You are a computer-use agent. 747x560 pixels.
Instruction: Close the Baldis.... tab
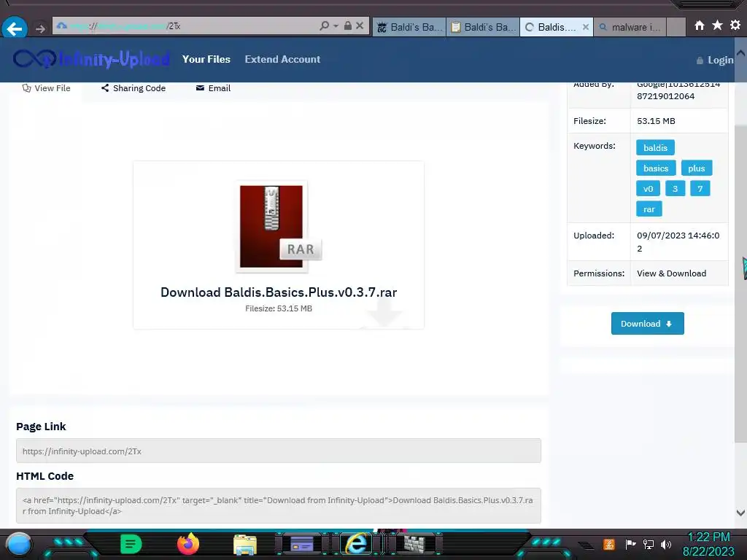pyautogui.click(x=586, y=27)
